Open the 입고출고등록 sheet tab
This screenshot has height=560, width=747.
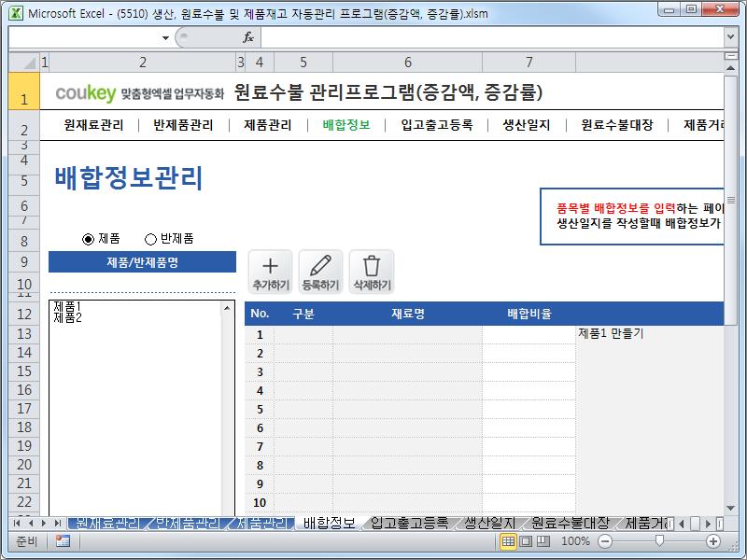coord(410,523)
